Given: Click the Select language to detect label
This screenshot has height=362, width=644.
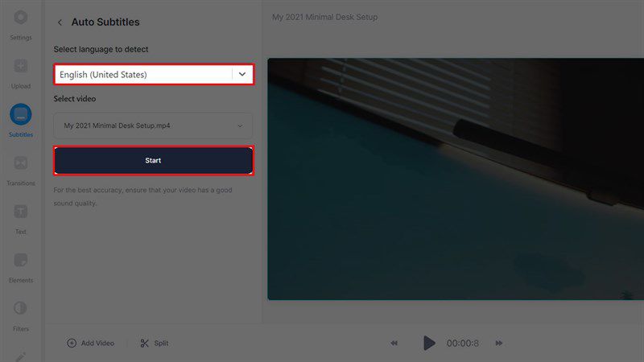Looking at the screenshot, I should click(x=101, y=49).
